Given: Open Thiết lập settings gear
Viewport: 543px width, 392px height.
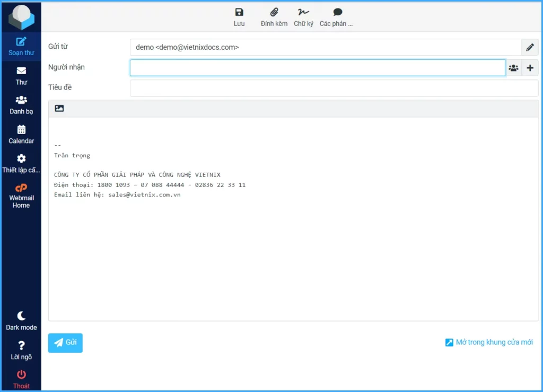Looking at the screenshot, I should pos(21,163).
